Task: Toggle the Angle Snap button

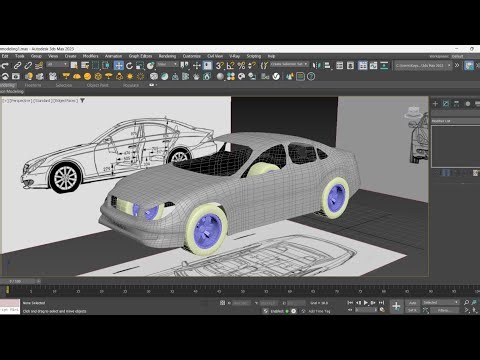Action: [230, 65]
